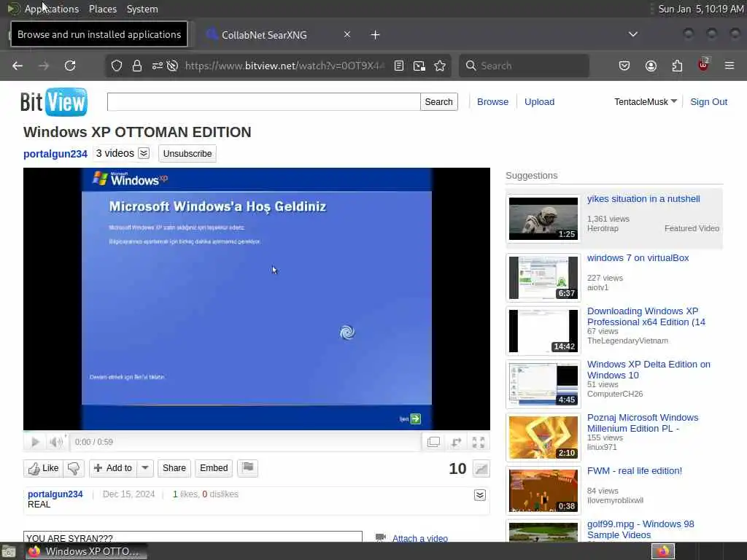
Task: Click the BitView logo
Action: (54, 102)
